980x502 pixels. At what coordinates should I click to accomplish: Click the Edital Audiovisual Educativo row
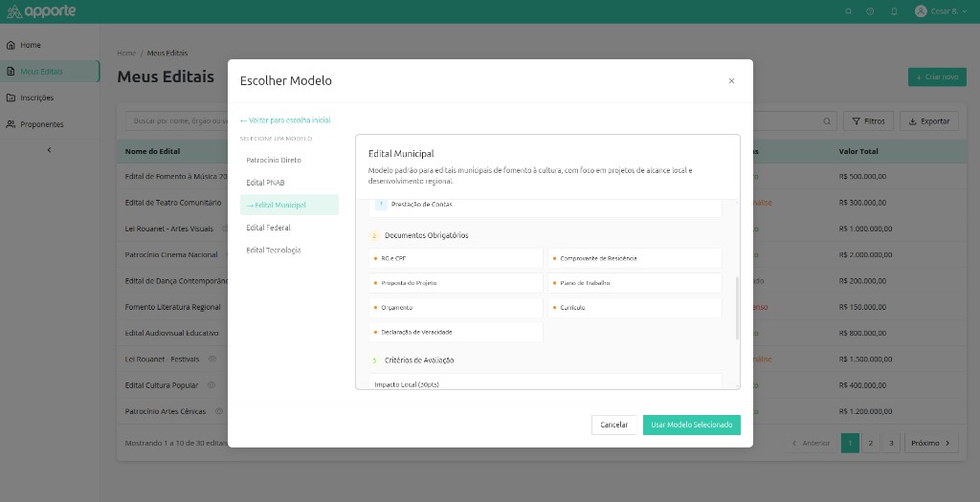tap(172, 333)
